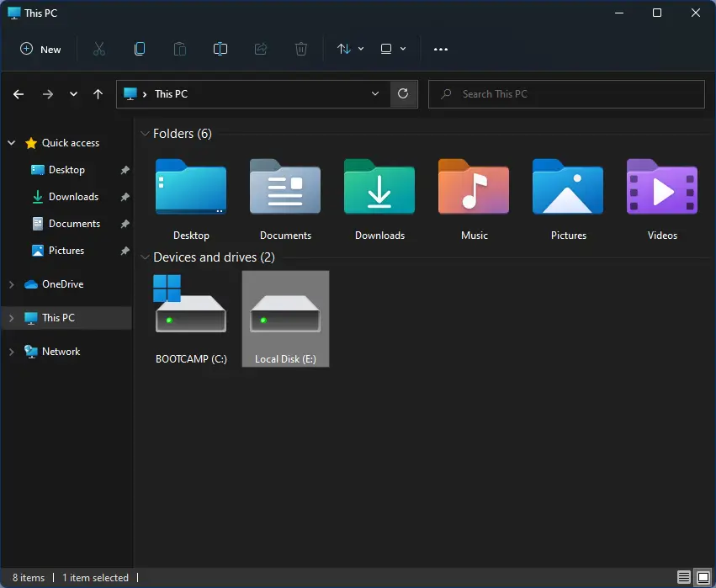Open the View layout options dropdown
Screen dimensions: 716x588
[x=393, y=49]
